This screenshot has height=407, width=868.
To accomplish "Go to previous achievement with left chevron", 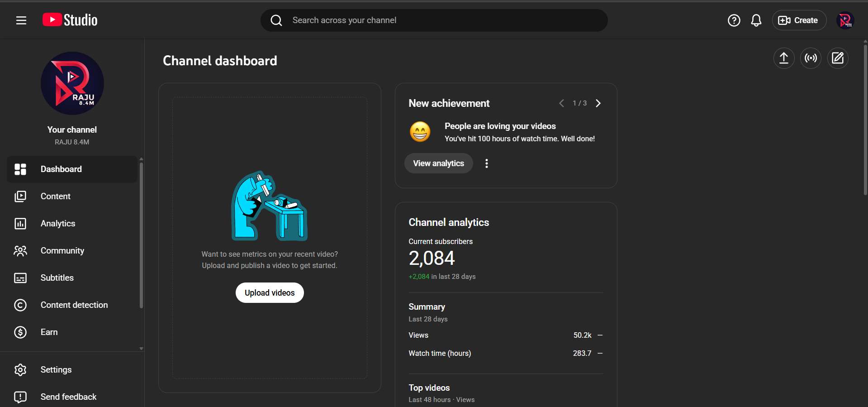I will (x=561, y=103).
